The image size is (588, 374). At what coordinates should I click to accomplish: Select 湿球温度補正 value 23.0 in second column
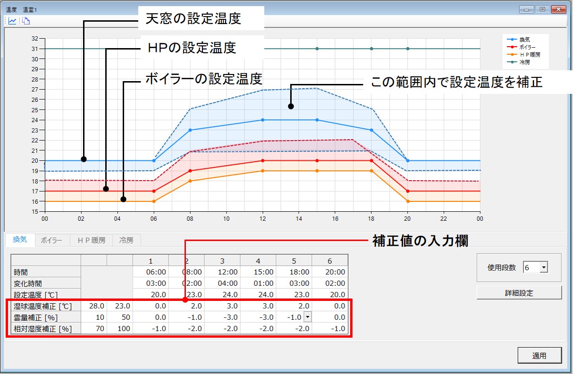(120, 306)
